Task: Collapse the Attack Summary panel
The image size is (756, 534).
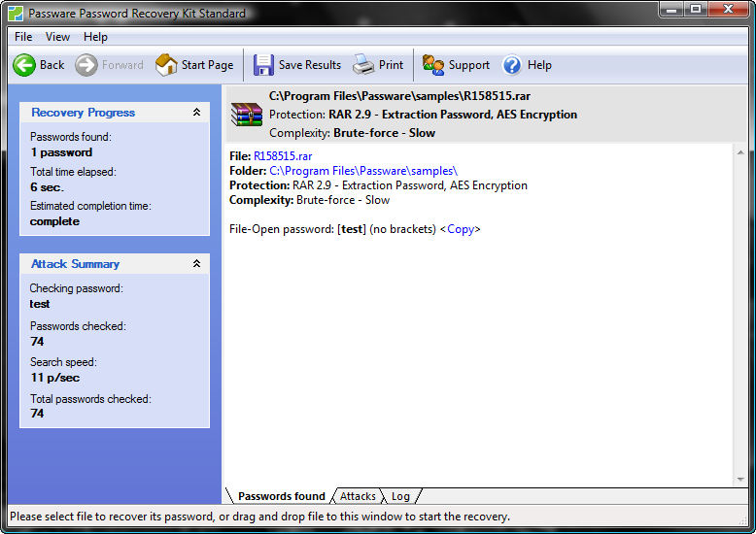Action: point(196,264)
